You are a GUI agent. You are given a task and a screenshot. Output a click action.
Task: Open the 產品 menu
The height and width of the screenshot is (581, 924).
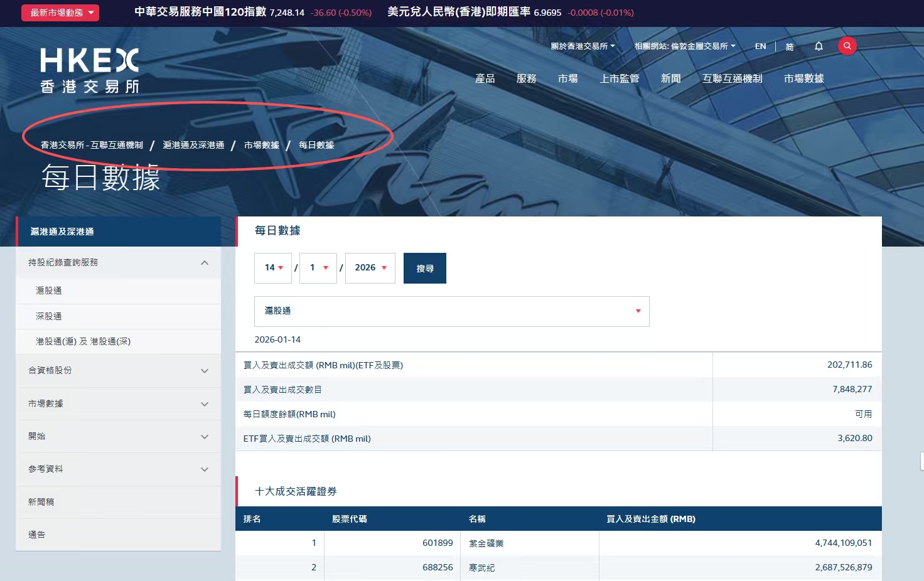coord(485,78)
